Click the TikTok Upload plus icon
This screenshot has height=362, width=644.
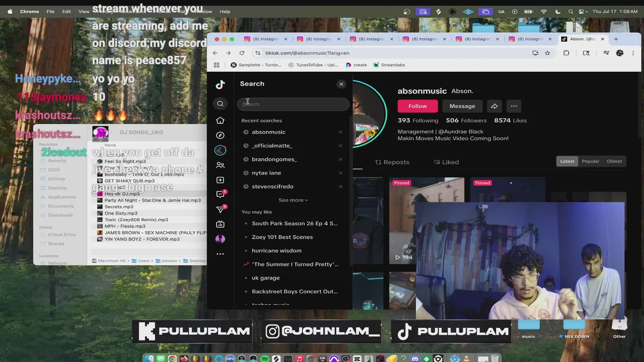pos(220,180)
